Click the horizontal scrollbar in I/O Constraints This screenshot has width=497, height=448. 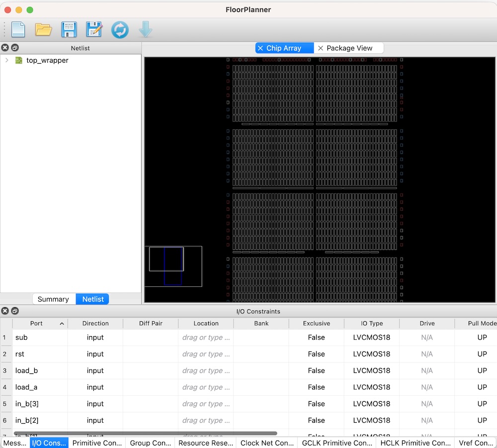pos(145,433)
